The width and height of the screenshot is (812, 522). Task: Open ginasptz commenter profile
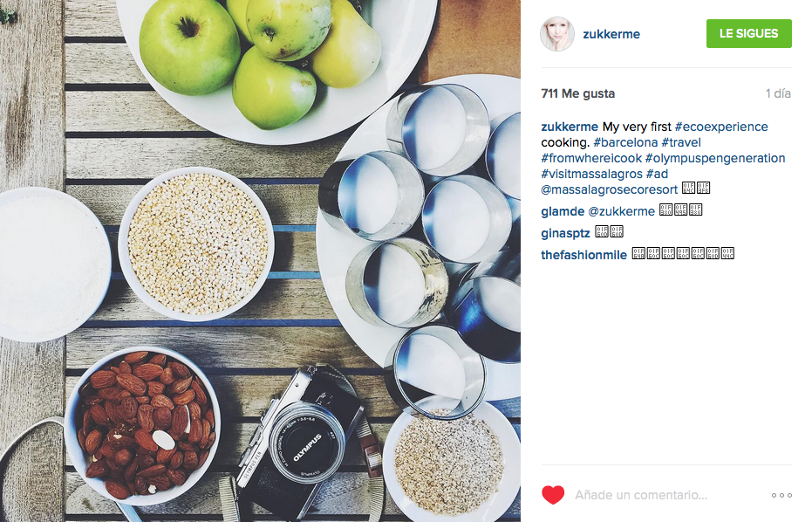(565, 233)
